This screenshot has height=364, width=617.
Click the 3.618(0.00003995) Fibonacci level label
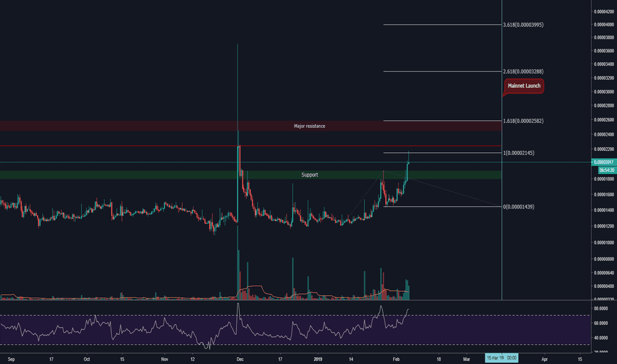pyautogui.click(x=524, y=24)
